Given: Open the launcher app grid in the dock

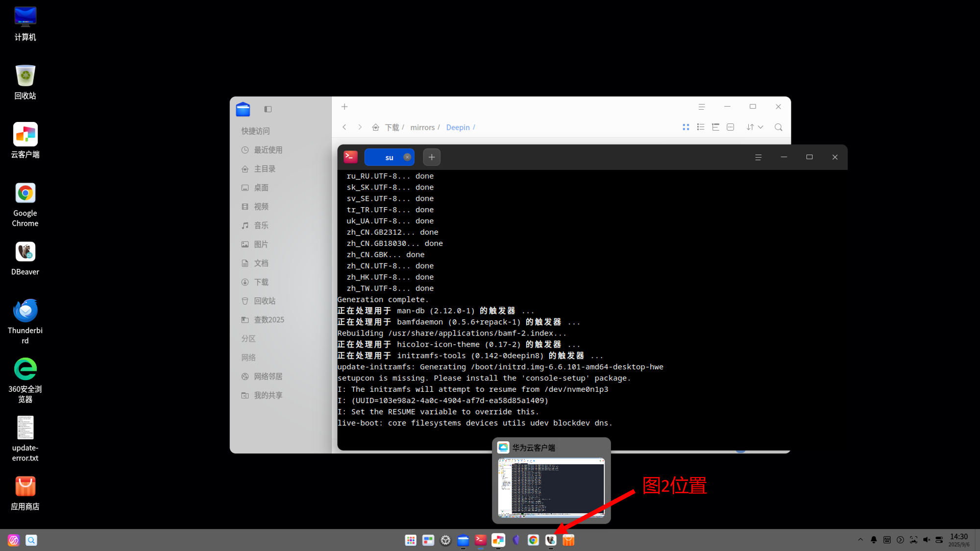Looking at the screenshot, I should point(411,540).
